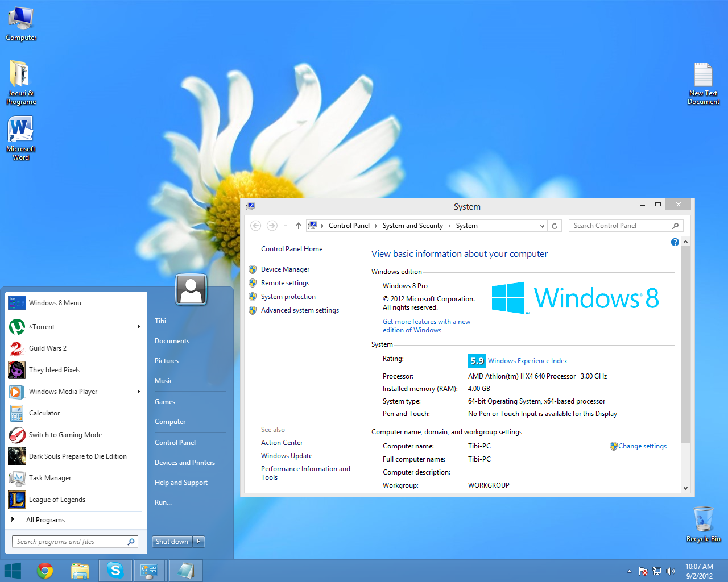Open the recent locations dropdown arrow
The width and height of the screenshot is (728, 582).
(286, 226)
